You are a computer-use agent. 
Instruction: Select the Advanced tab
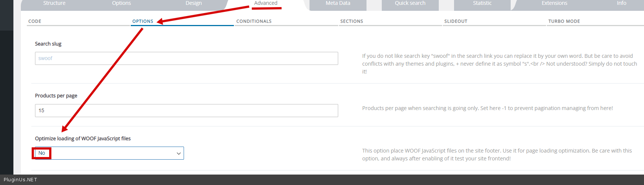266,3
